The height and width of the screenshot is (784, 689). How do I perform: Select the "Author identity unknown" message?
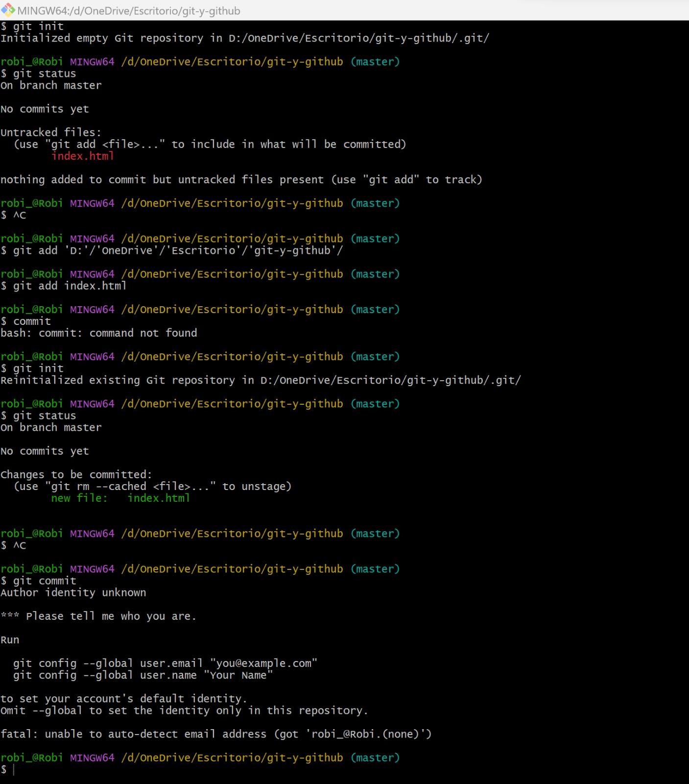pos(73,593)
